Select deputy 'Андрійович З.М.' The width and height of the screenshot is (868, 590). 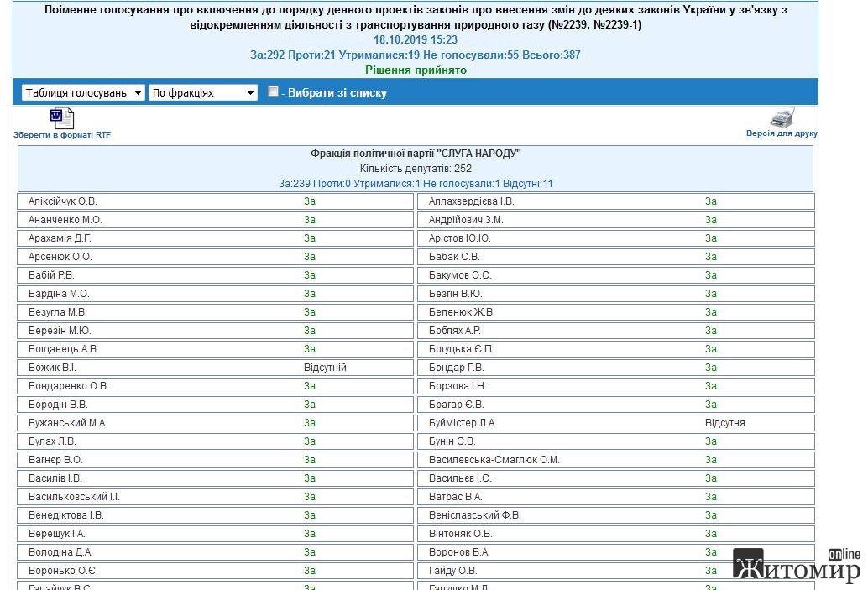coord(466,220)
